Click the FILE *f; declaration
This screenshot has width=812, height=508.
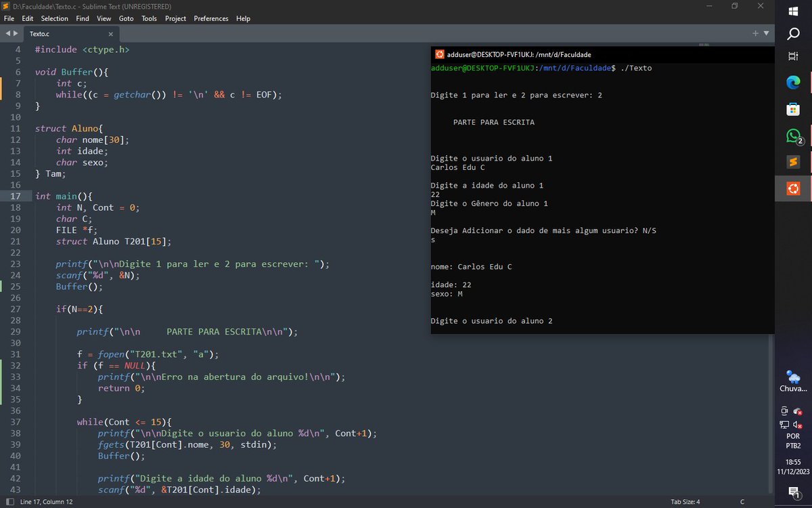pyautogui.click(x=77, y=230)
